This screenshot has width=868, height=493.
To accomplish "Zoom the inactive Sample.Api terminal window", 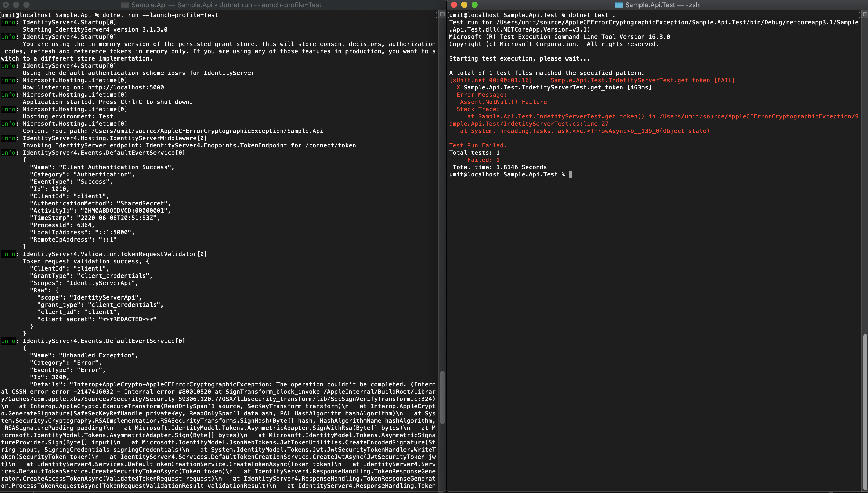I will 26,5.
